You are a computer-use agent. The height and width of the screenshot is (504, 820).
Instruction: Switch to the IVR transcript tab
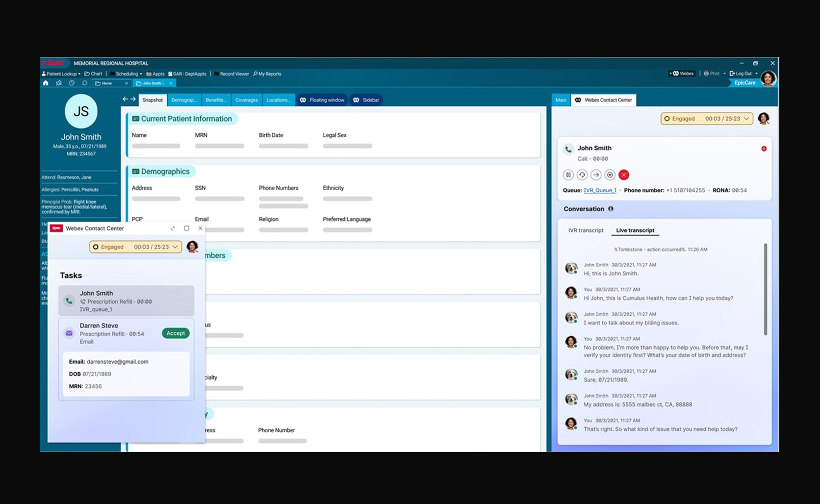[x=586, y=230]
